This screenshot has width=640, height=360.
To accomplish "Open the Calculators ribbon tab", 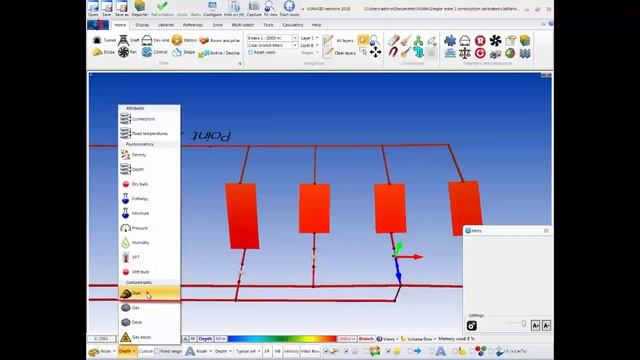I will click(293, 25).
